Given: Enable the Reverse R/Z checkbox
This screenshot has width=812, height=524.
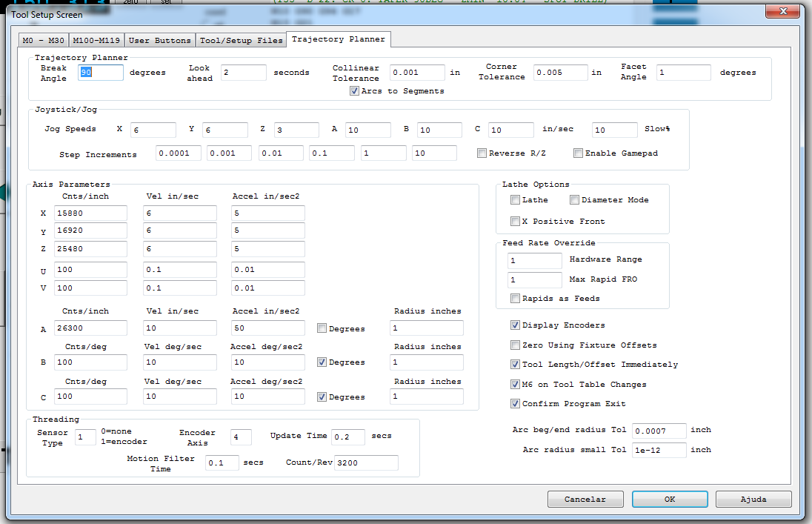Looking at the screenshot, I should 482,153.
